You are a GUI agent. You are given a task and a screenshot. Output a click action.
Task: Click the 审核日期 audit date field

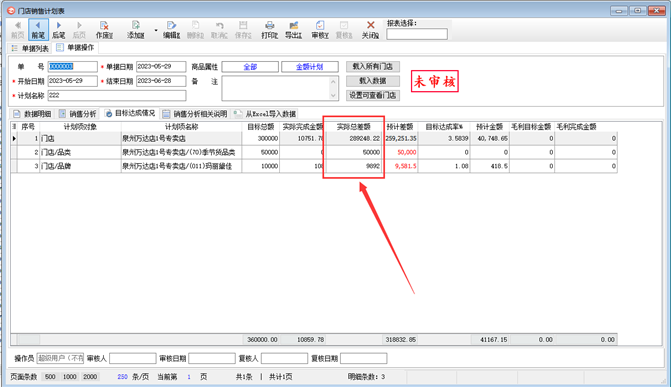pos(212,358)
